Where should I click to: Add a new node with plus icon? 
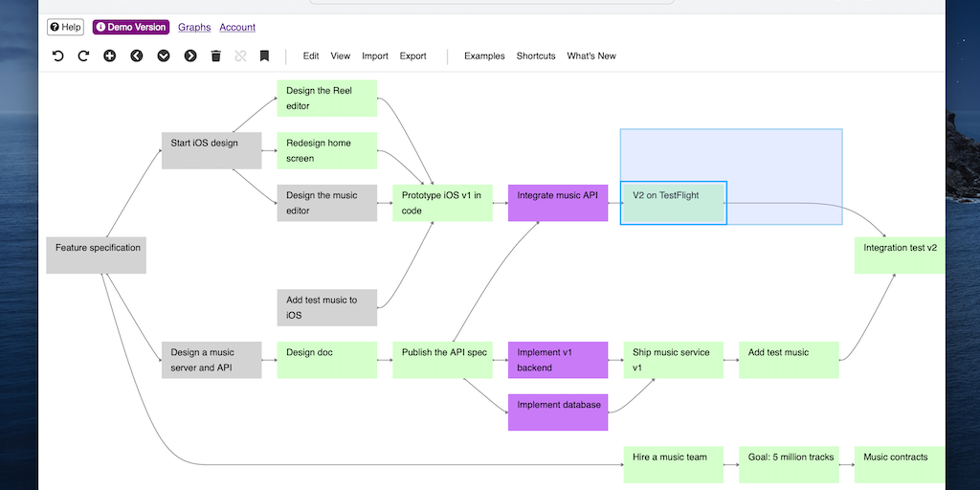click(x=110, y=56)
